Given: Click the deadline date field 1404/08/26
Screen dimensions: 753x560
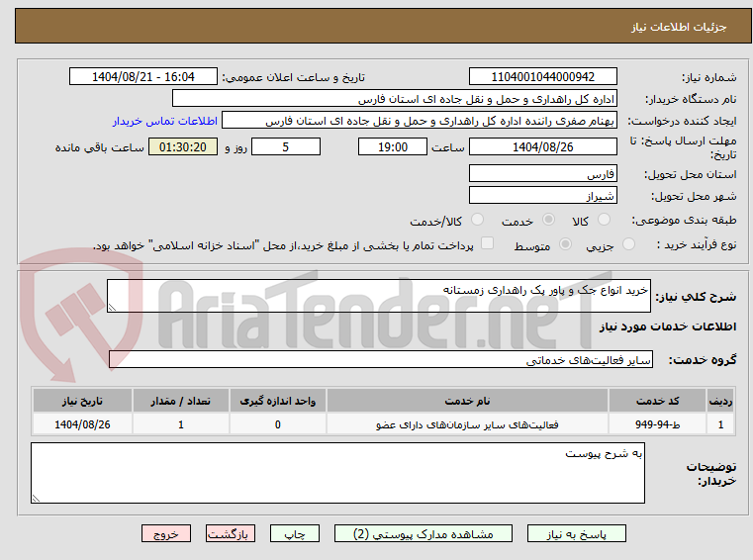Looking at the screenshot, I should pyautogui.click(x=542, y=147).
